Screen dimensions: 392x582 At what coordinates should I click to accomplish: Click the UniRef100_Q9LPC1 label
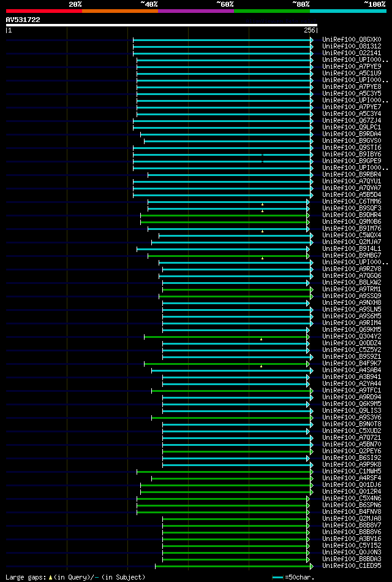pos(352,128)
